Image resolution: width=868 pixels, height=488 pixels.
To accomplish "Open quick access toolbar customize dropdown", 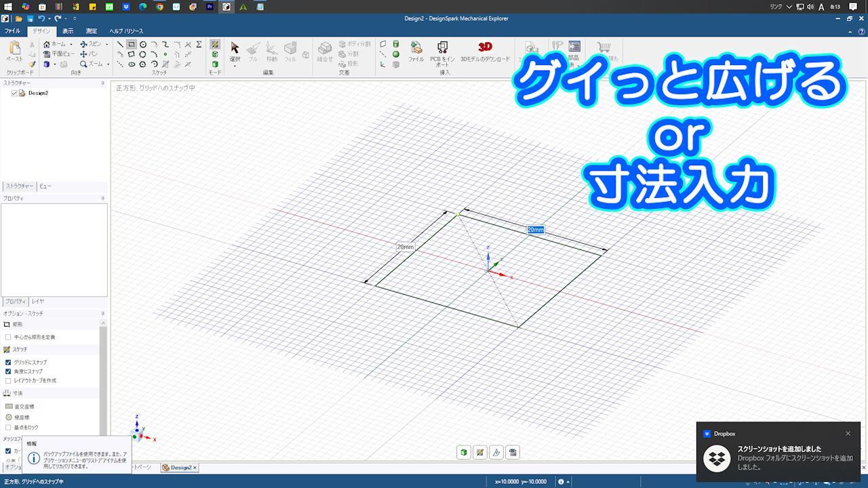I will click(75, 18).
